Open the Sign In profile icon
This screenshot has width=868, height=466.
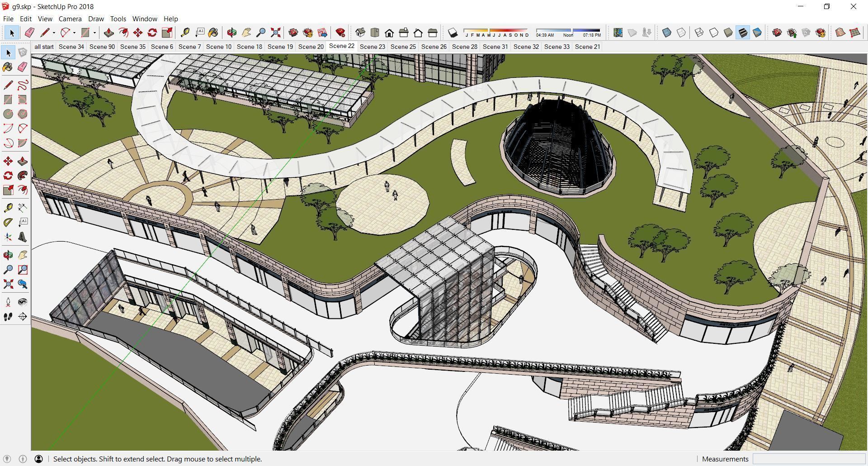point(39,459)
